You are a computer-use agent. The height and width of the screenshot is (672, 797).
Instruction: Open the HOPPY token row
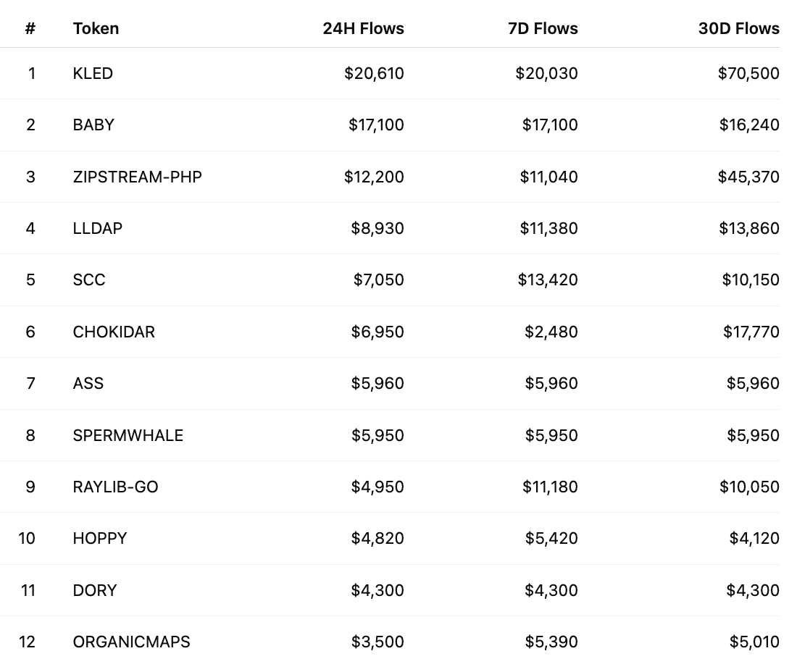pos(100,538)
